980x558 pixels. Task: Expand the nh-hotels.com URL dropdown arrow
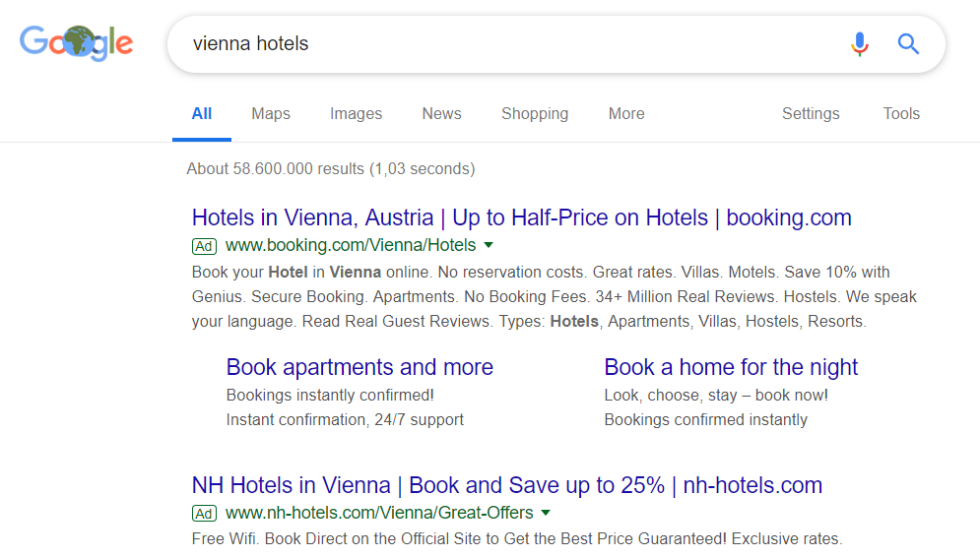[546, 513]
